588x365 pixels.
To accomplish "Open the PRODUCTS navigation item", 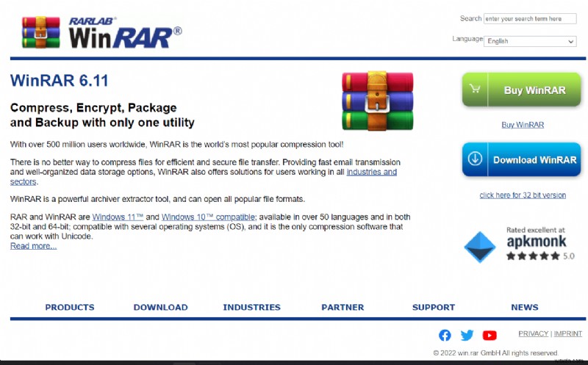I will (x=70, y=307).
